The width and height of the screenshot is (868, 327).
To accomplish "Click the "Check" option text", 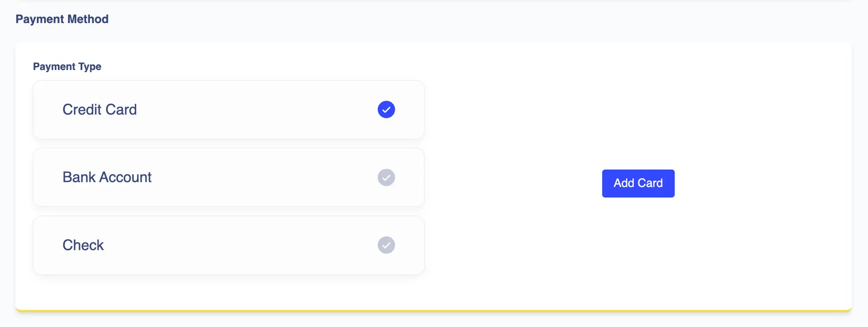I will click(x=83, y=245).
